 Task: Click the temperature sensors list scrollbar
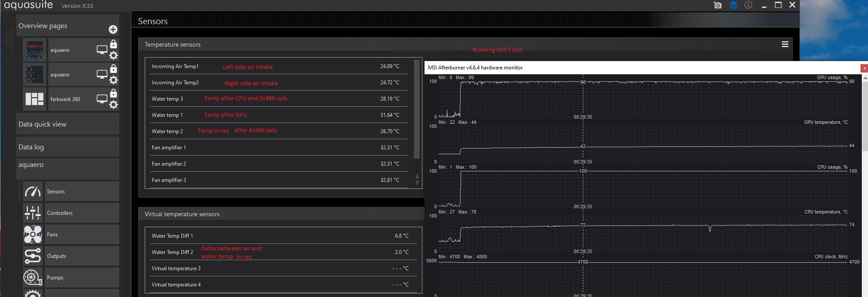(x=417, y=110)
